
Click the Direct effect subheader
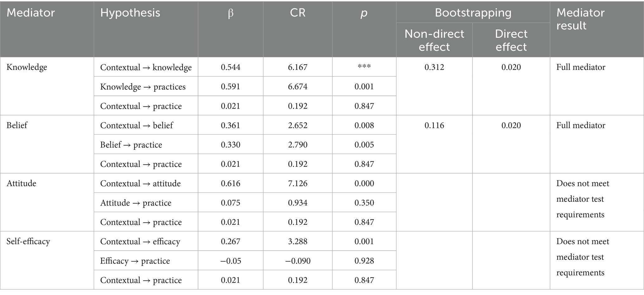click(x=511, y=40)
